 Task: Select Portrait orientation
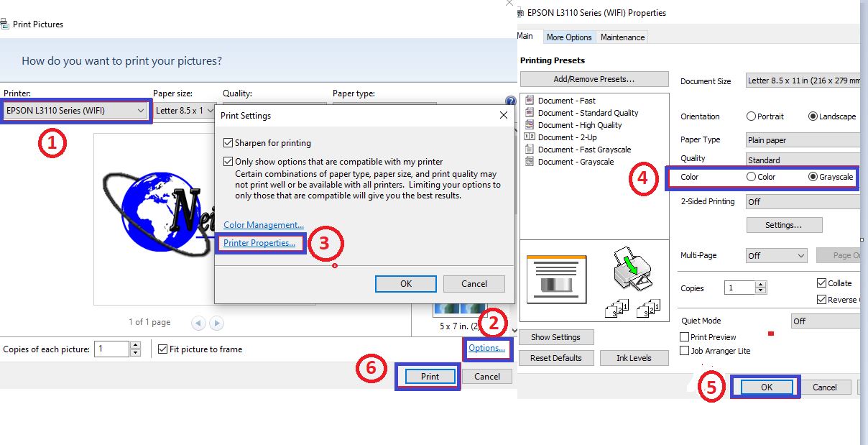(x=752, y=116)
